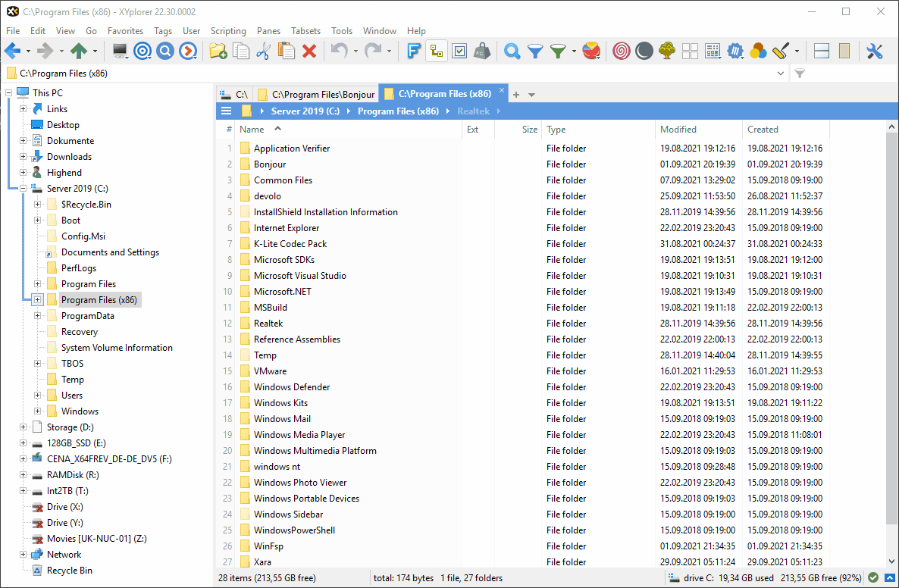This screenshot has width=899, height=588.
Task: Open Configuration with the wrench icon
Action: click(874, 51)
